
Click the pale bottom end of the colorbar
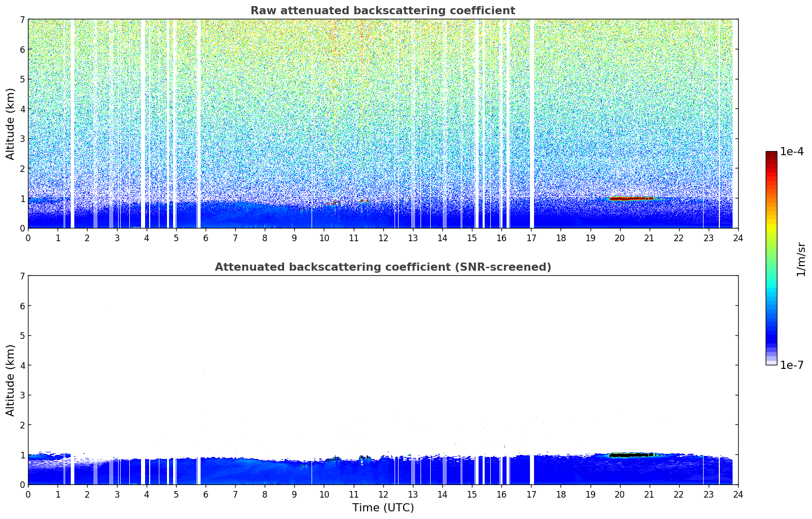pos(771,361)
